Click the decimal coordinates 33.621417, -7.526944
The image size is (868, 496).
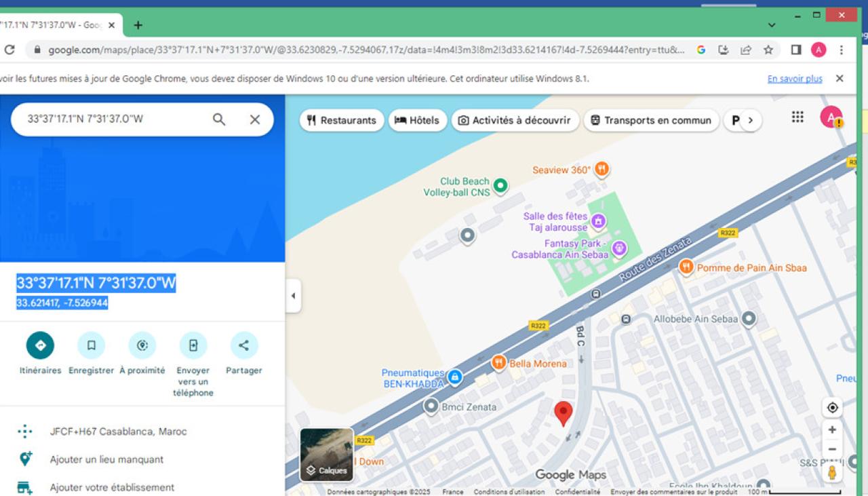click(62, 303)
